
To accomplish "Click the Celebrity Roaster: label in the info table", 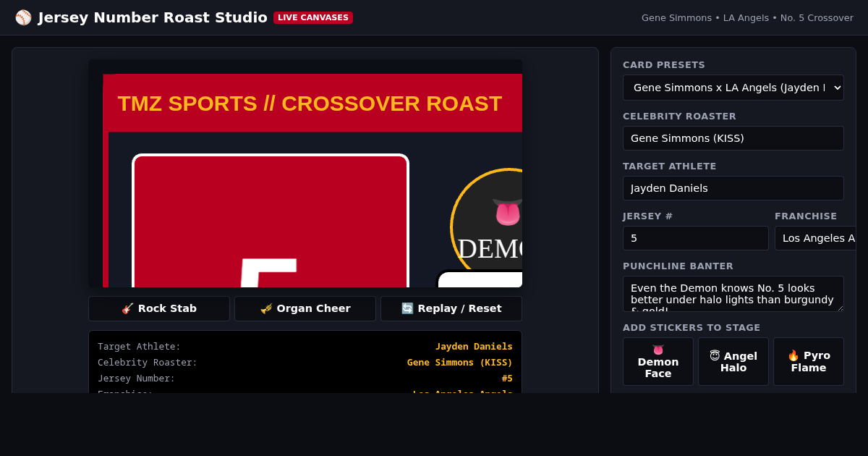I will (148, 363).
